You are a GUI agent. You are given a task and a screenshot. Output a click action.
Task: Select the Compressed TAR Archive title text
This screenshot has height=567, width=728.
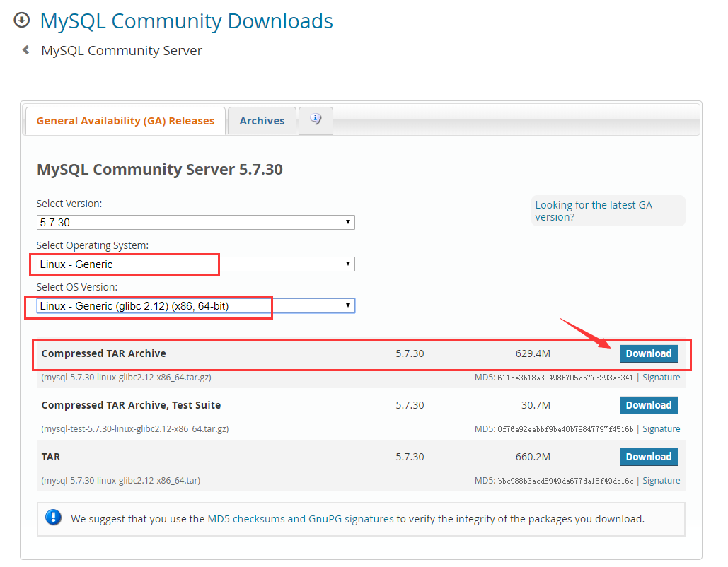coord(103,353)
